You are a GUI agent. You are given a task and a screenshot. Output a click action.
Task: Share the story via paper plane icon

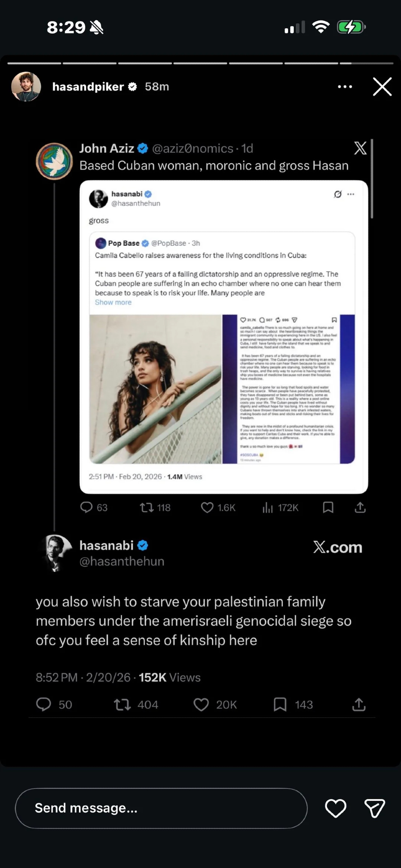(374, 808)
